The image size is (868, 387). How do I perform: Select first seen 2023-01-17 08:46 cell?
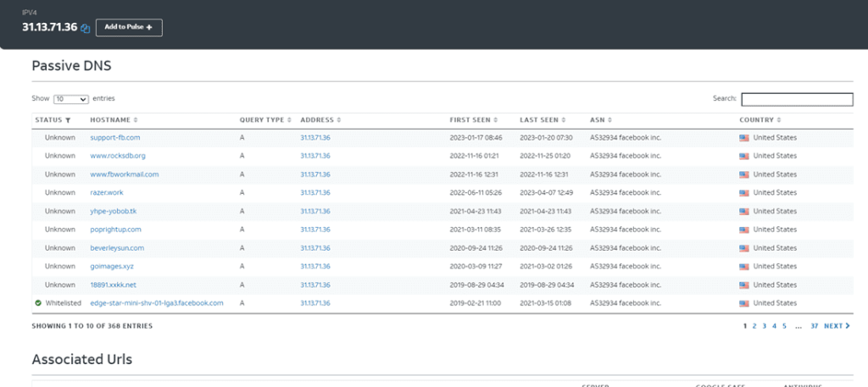coord(475,138)
